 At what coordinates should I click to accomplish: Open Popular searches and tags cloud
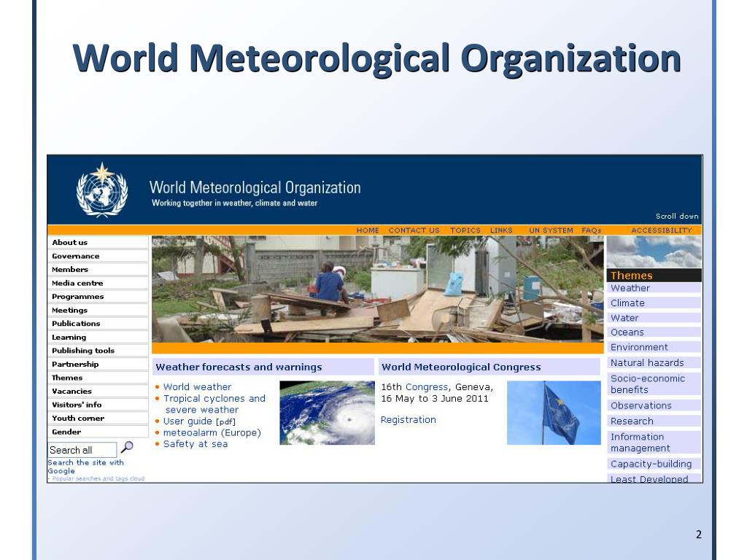pos(98,478)
